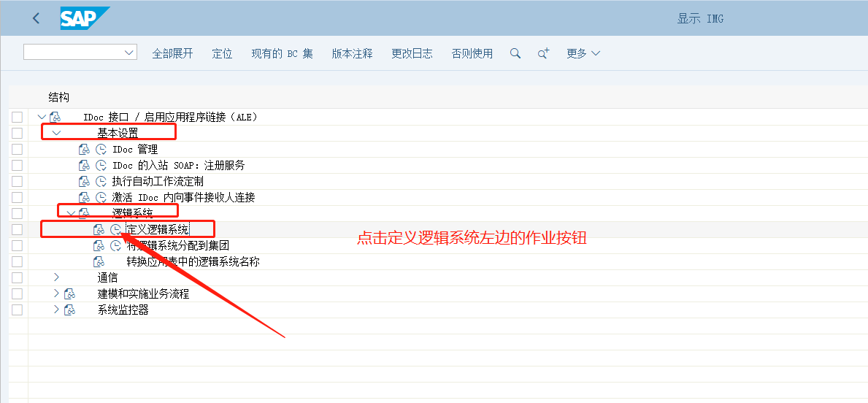Open the 更多 menu

click(x=583, y=53)
